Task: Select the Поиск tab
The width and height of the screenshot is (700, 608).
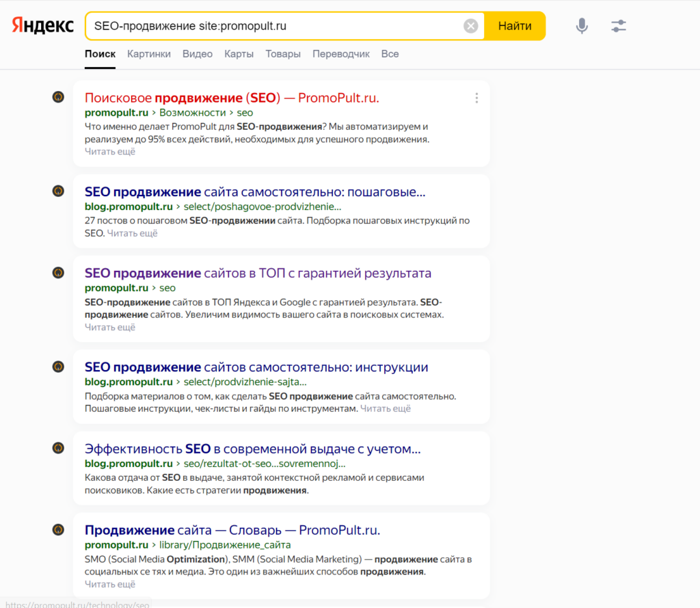Action: point(100,54)
